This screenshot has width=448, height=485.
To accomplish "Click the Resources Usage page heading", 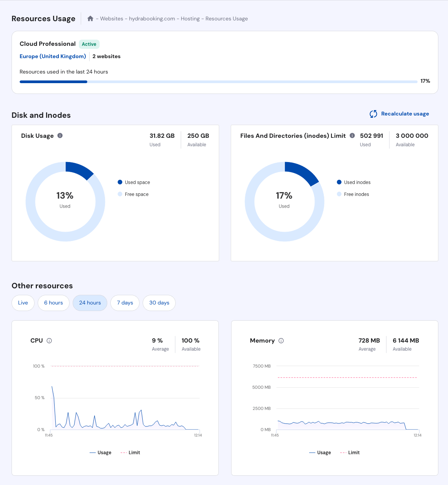I will tap(43, 18).
